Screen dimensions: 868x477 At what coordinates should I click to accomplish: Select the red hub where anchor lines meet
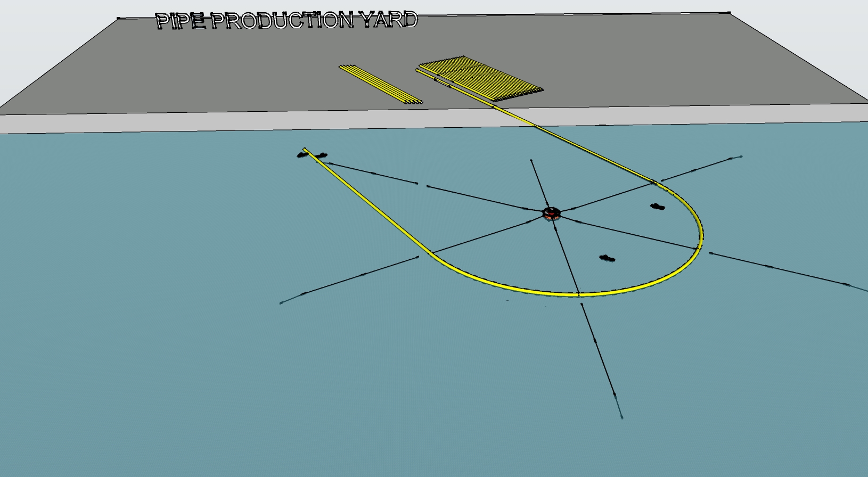[551, 213]
